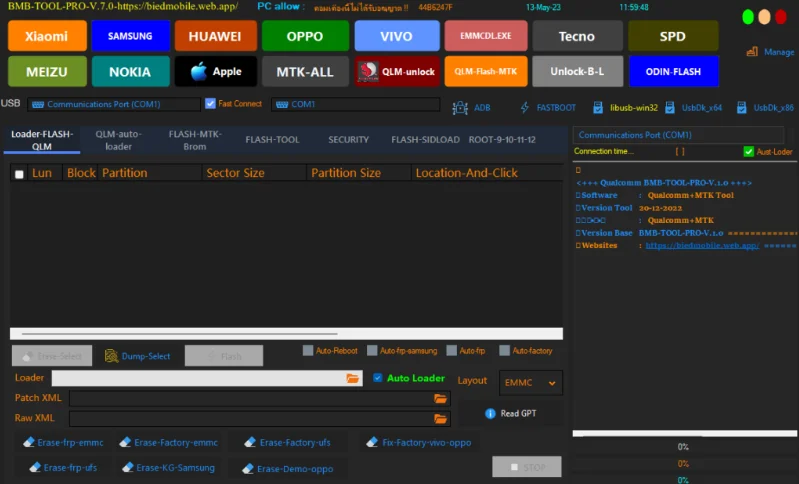
Task: Enable the Auto-frp-samsung checkbox
Action: pos(372,351)
